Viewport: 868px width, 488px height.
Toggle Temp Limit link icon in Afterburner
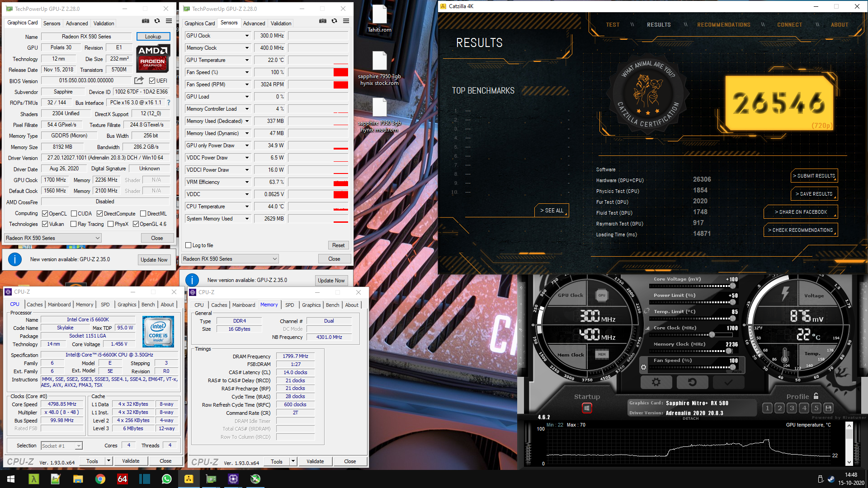click(x=647, y=311)
